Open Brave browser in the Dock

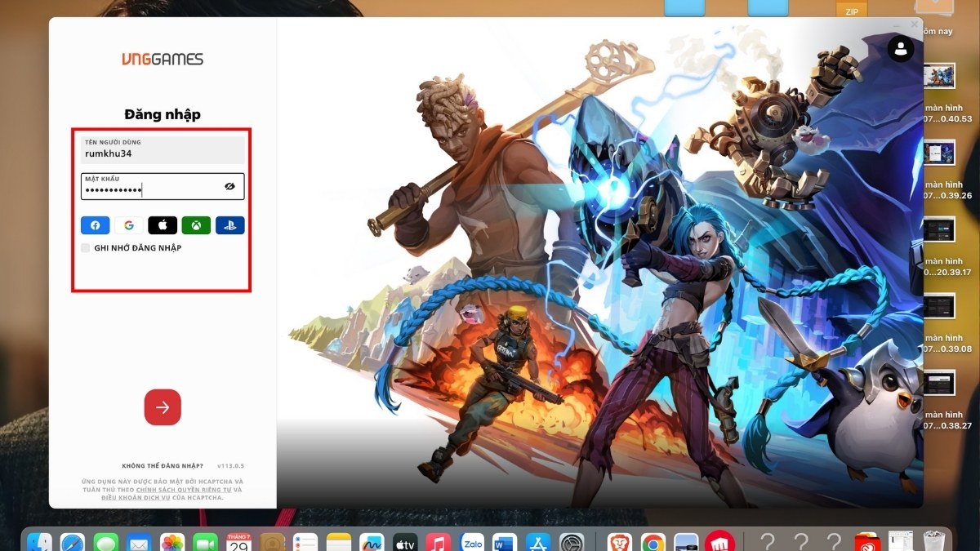coord(619,544)
